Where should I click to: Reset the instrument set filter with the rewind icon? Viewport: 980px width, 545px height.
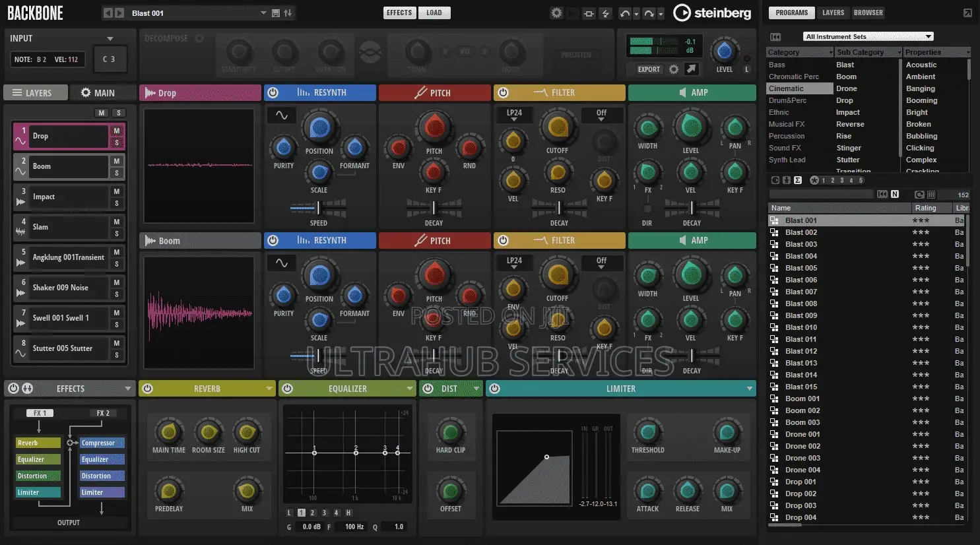775,37
